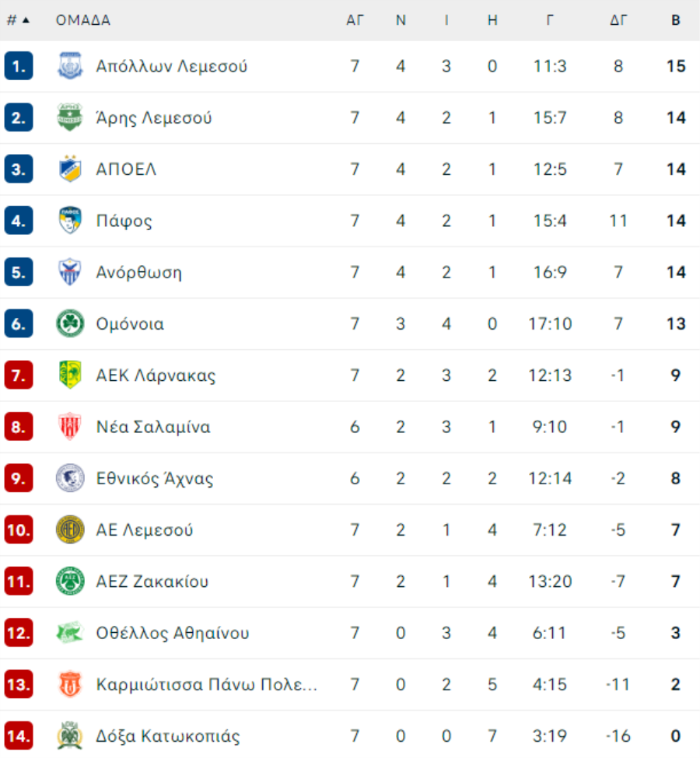Click the Πάφος team badge
The height and width of the screenshot is (758, 700).
70,221
